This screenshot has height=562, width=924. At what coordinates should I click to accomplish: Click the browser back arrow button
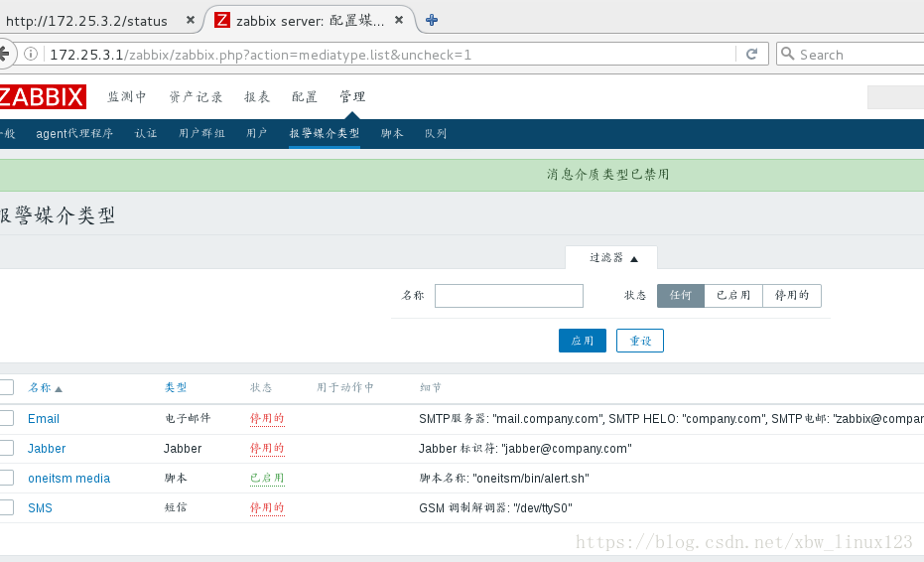pos(4,55)
